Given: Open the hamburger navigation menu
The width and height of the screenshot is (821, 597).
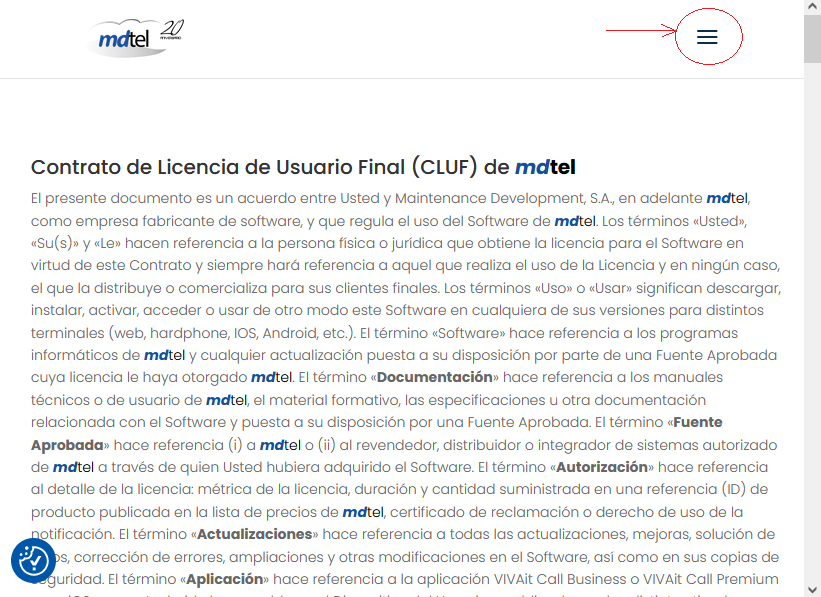Looking at the screenshot, I should click(707, 37).
